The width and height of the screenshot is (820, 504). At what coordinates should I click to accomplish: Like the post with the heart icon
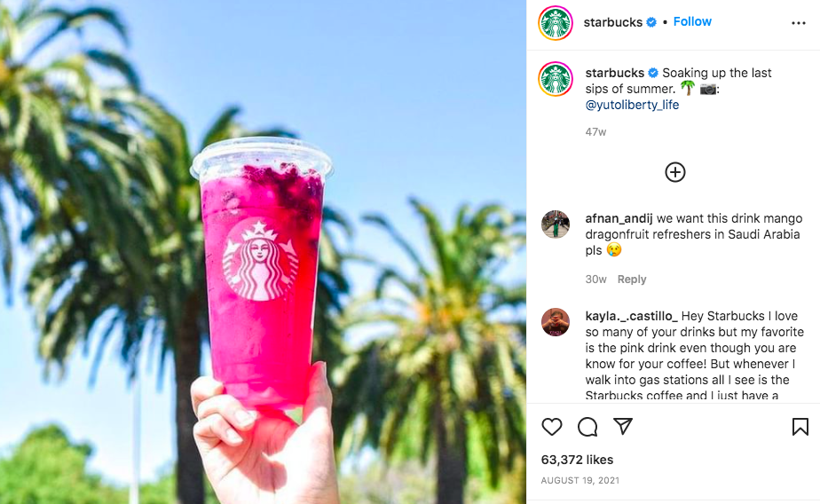click(x=552, y=427)
